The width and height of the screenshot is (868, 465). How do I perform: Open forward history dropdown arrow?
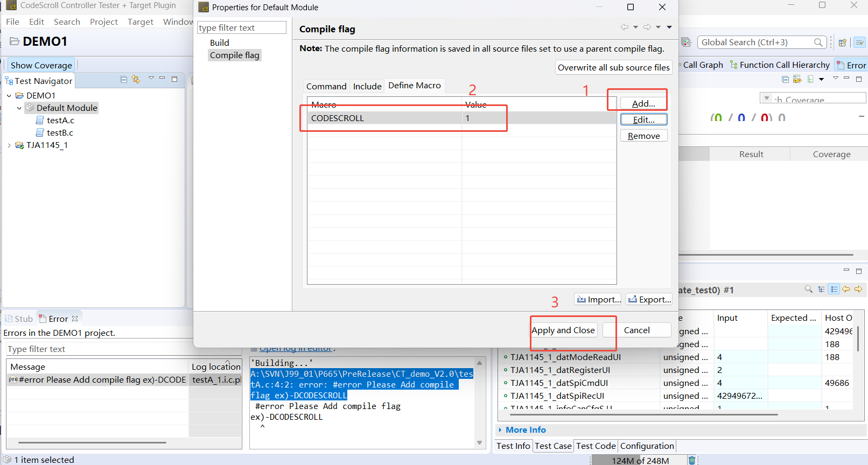pos(658,27)
